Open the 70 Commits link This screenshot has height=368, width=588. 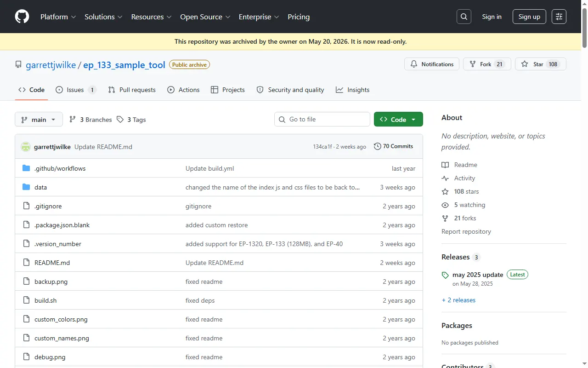[394, 146]
